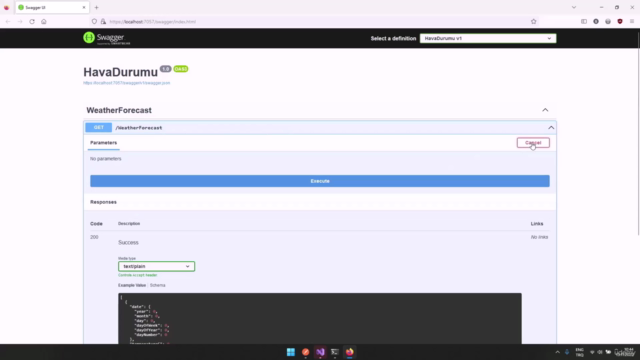
Task: Bookmark this page with the star
Action: [533, 22]
